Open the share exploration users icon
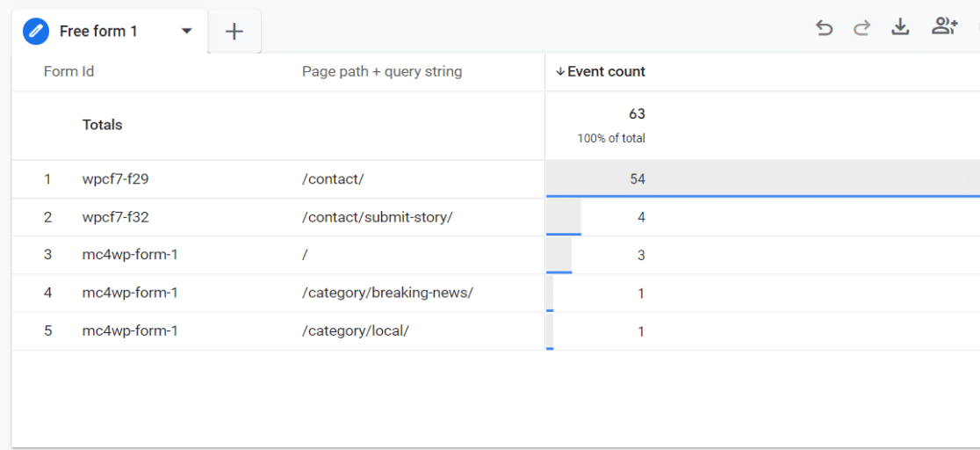The height and width of the screenshot is (450, 980). coord(944,27)
